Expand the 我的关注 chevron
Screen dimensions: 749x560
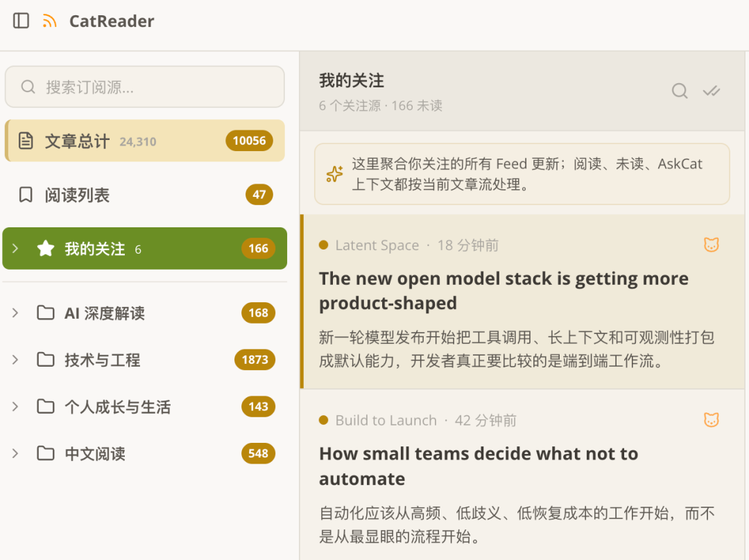tap(15, 249)
